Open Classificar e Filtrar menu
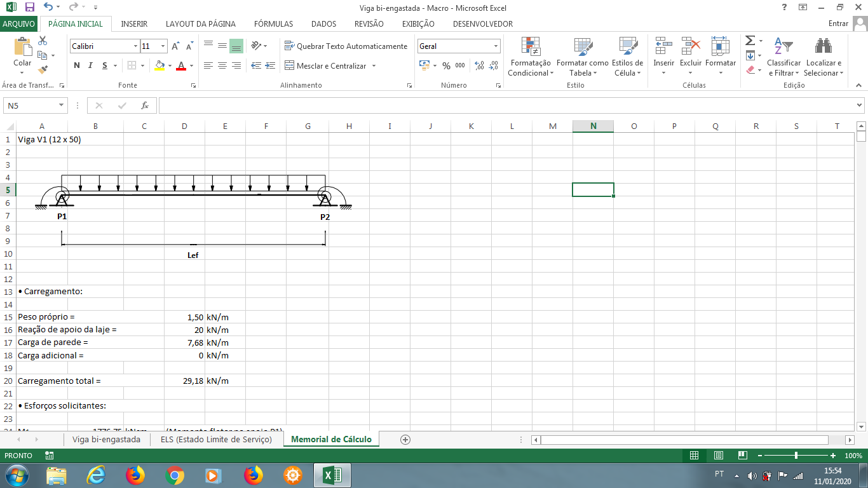The image size is (868, 488). [783, 57]
